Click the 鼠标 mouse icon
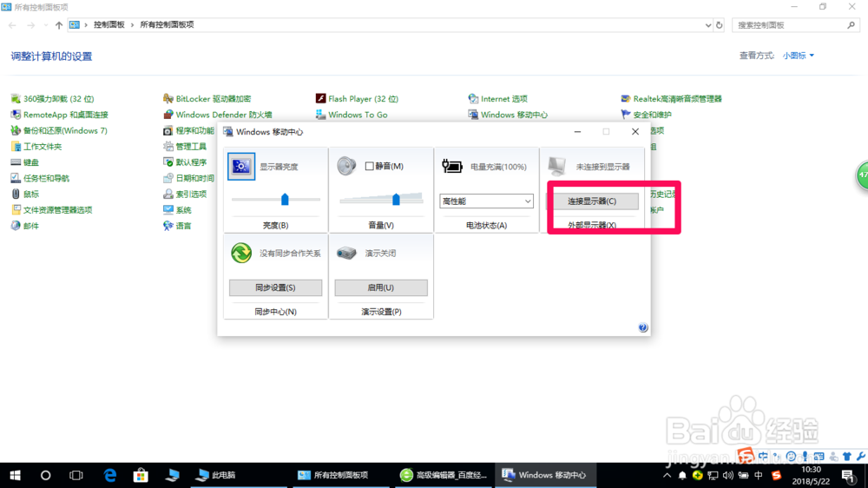868x488 pixels. (x=16, y=194)
